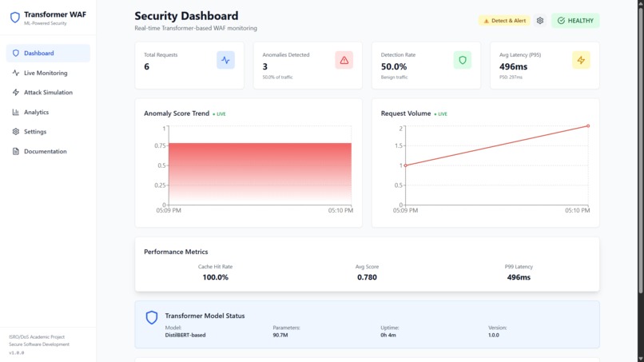The image size is (644, 362).
Task: Open settings gear in the header
Action: click(x=540, y=21)
